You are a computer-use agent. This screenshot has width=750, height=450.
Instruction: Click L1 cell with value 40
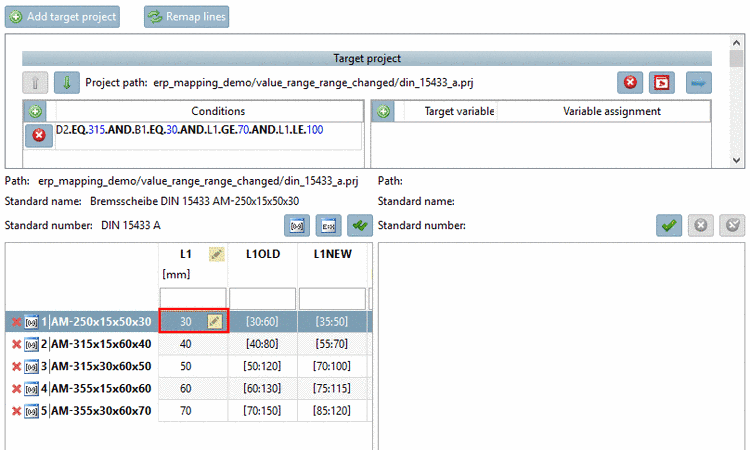click(193, 344)
